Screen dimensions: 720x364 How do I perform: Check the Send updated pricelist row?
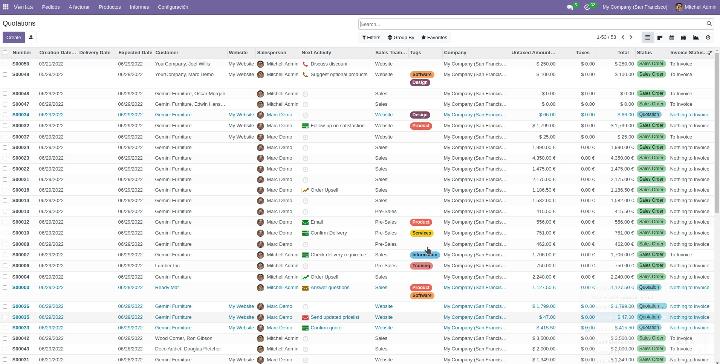click(x=5, y=317)
